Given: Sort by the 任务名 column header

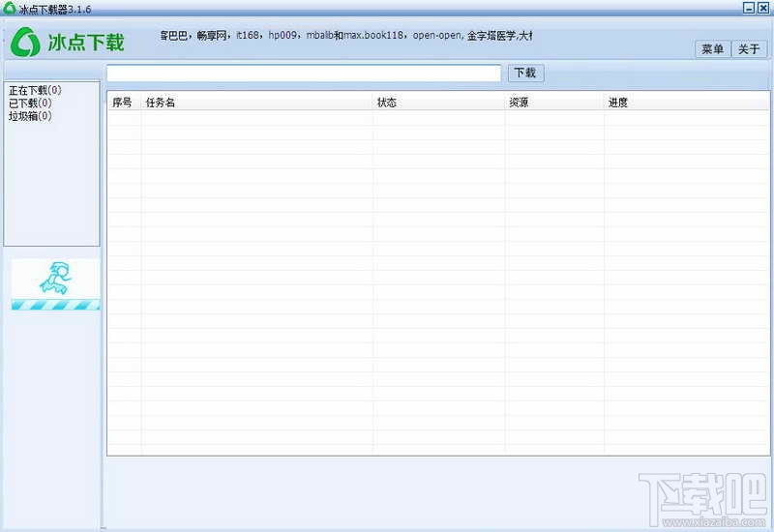Looking at the screenshot, I should pyautogui.click(x=257, y=103).
